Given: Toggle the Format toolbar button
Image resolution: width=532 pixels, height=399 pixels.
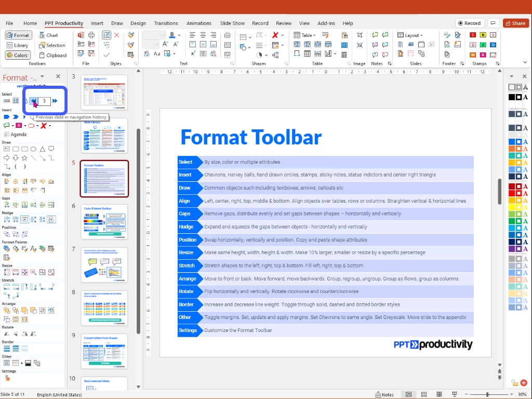Looking at the screenshot, I should tap(18, 35).
